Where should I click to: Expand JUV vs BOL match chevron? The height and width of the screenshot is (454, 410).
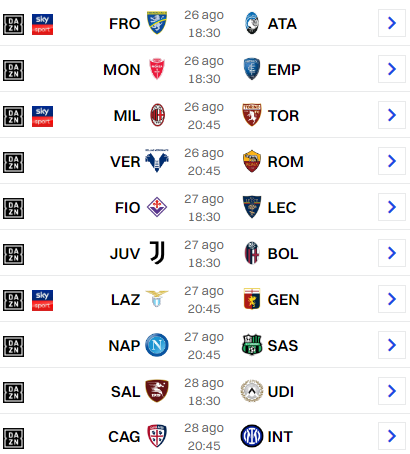click(392, 253)
